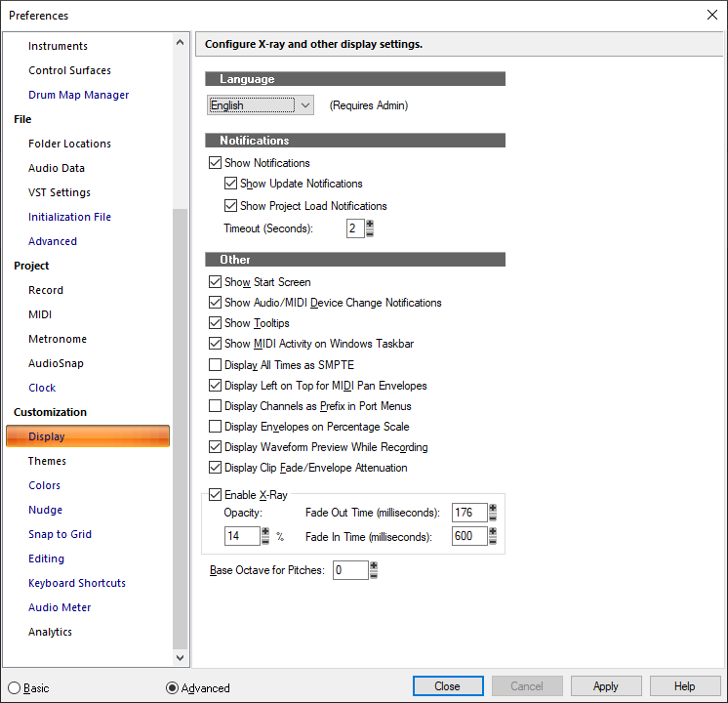Screen dimensions: 728x703
Task: Toggle Show Project Load Notifications
Action: point(230,205)
